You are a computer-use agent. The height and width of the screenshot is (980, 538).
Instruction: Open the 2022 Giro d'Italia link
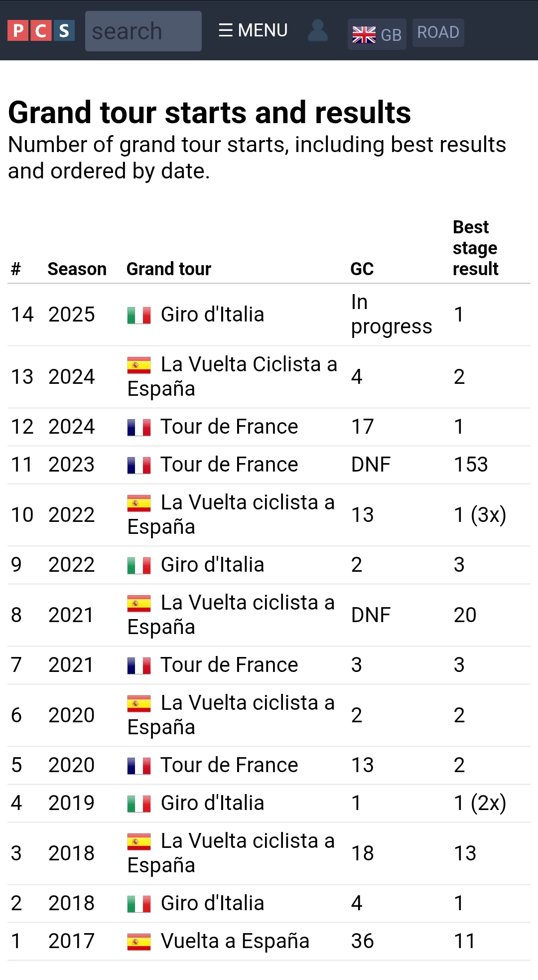pos(213,565)
